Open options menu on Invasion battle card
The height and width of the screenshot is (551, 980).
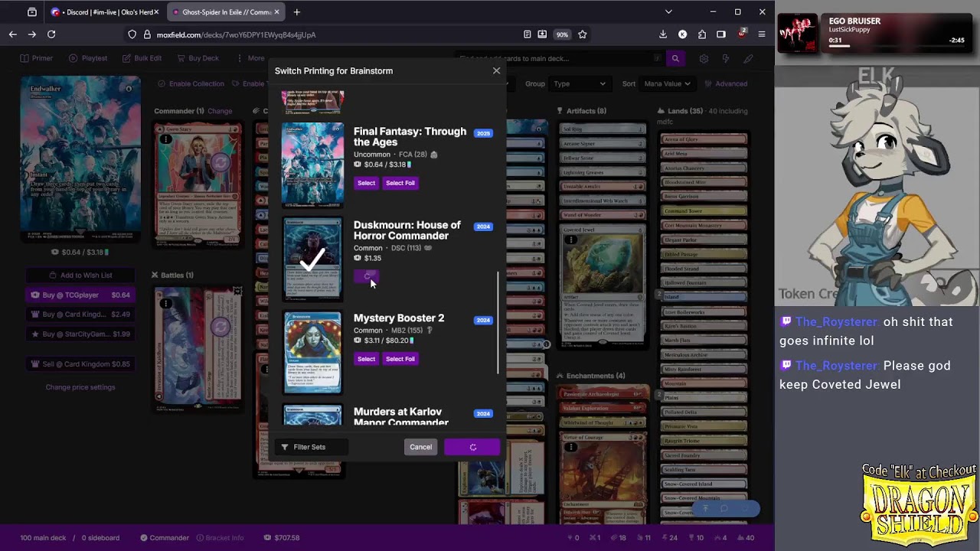coord(165,304)
